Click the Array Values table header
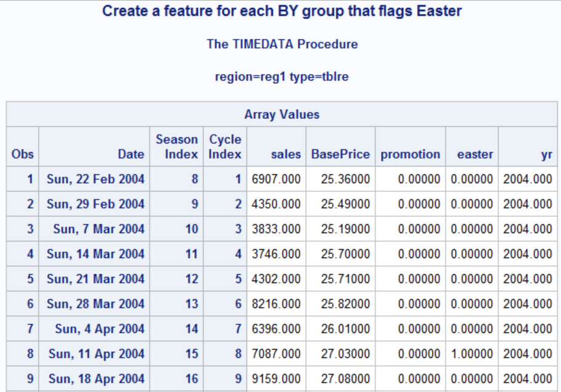Viewport: 561px width, 392px height. pyautogui.click(x=281, y=115)
